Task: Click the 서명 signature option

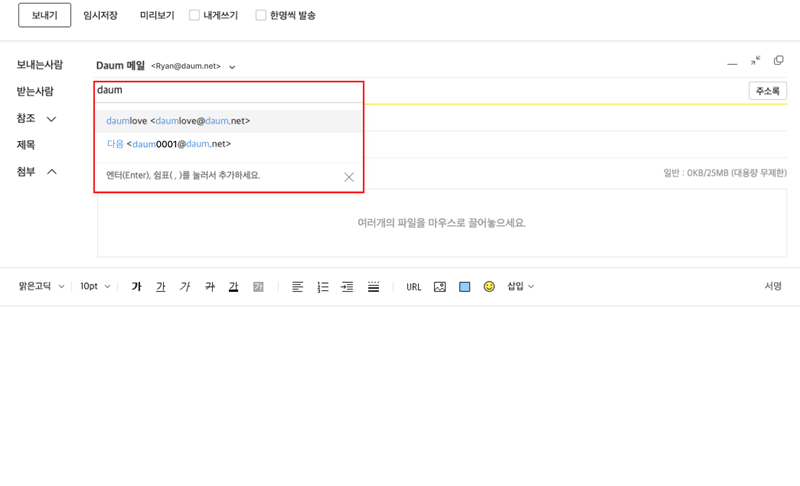Action: coord(773,287)
